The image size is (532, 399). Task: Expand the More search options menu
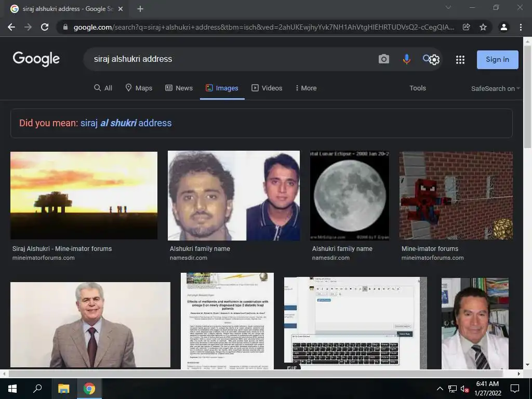pos(306,88)
